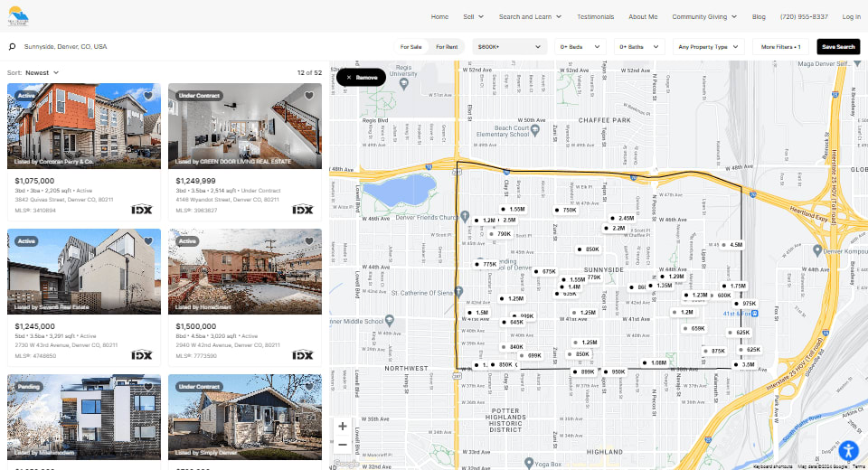Image resolution: width=868 pixels, height=470 pixels.
Task: Click the IDX logo on the $1,249,999 listing
Action: pos(302,210)
